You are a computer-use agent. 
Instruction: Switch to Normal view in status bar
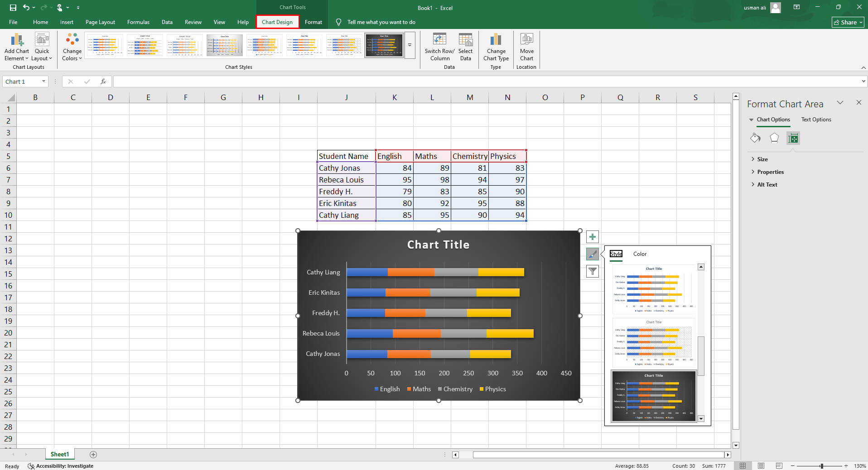coord(743,466)
